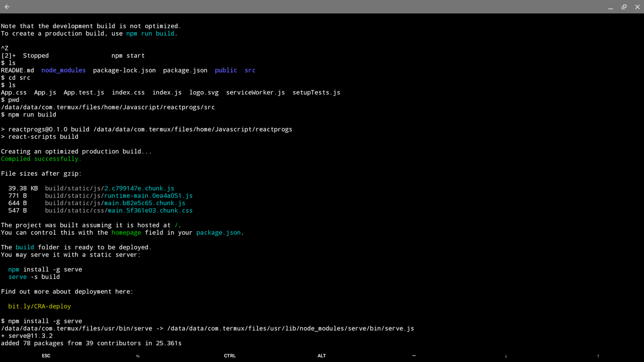
Task: Click the index.js file name
Action: (167, 93)
